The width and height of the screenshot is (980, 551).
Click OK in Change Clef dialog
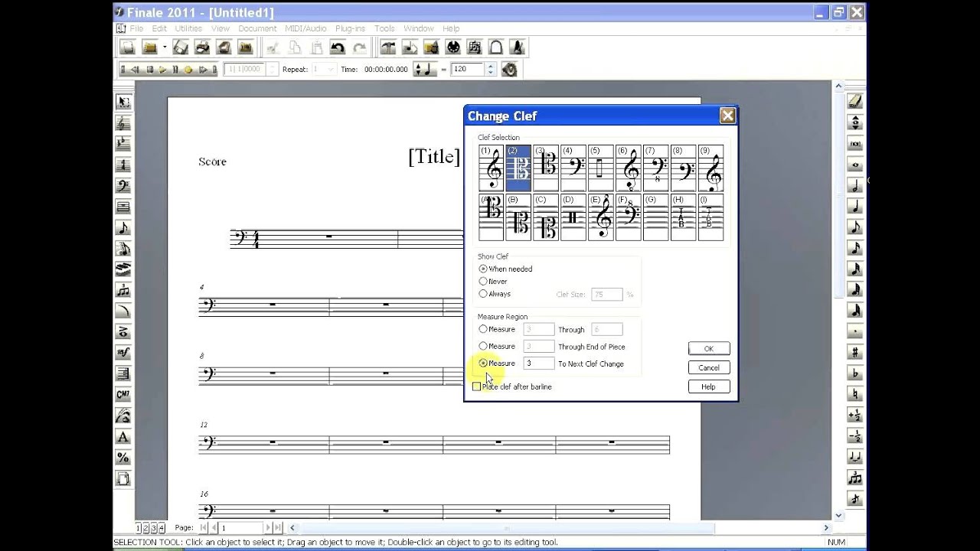(708, 348)
